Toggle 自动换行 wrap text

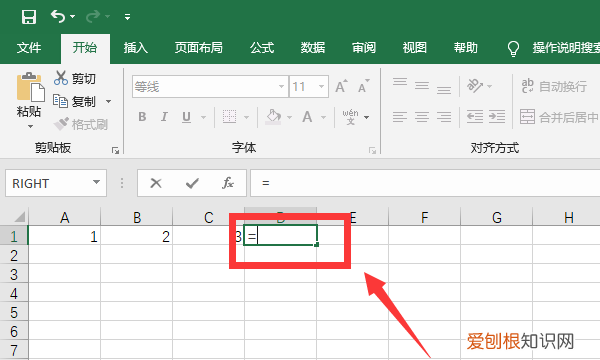pyautogui.click(x=554, y=86)
